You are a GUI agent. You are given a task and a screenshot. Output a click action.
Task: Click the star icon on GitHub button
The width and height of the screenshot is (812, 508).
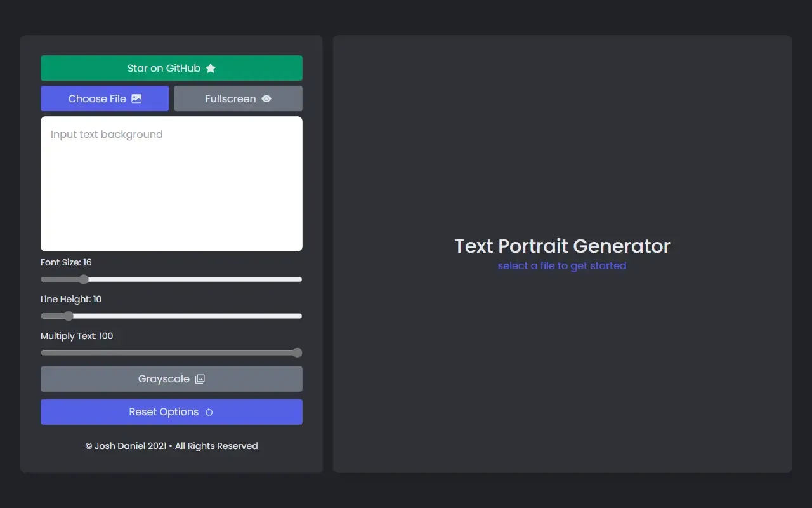pyautogui.click(x=211, y=68)
